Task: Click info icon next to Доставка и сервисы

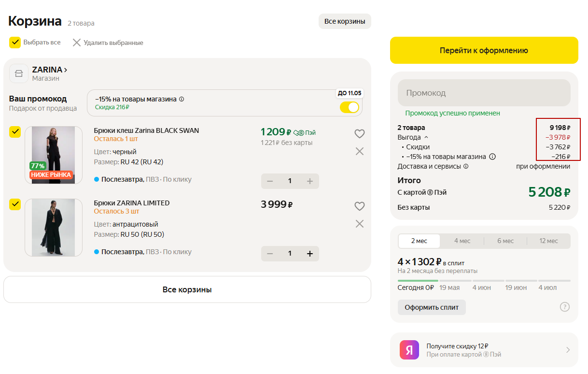Action: click(x=466, y=166)
